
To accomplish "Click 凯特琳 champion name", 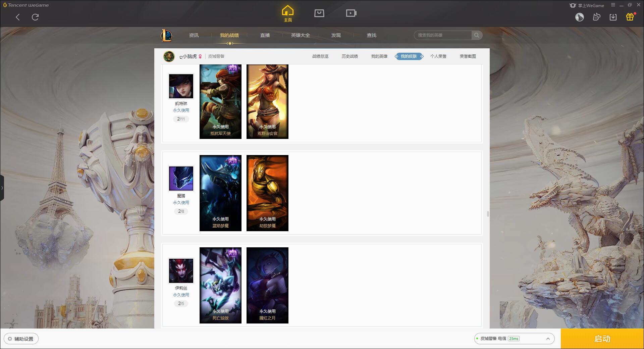I will 181,104.
